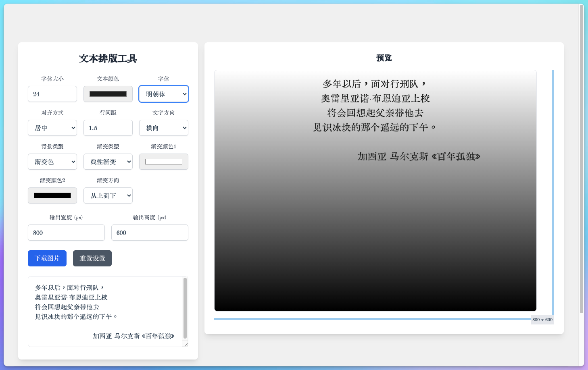
Task: Open the 文本颜色 text color picker
Action: (108, 94)
